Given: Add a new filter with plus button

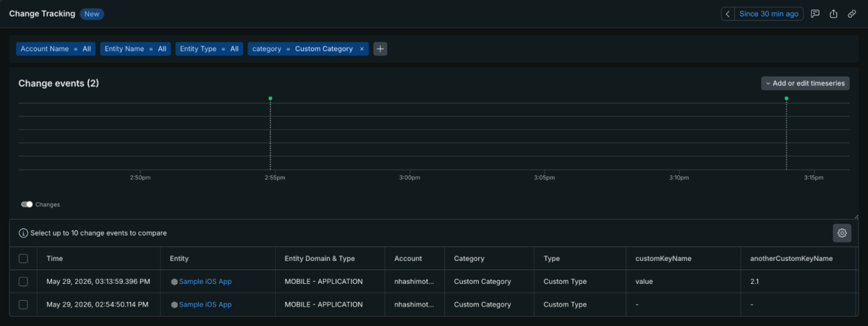Looking at the screenshot, I should [x=380, y=49].
